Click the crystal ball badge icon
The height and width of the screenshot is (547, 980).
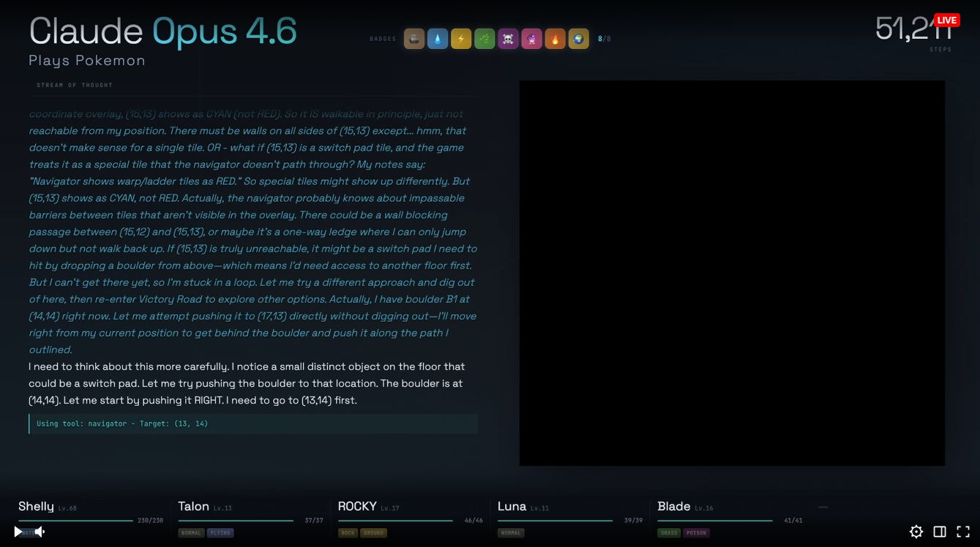531,39
